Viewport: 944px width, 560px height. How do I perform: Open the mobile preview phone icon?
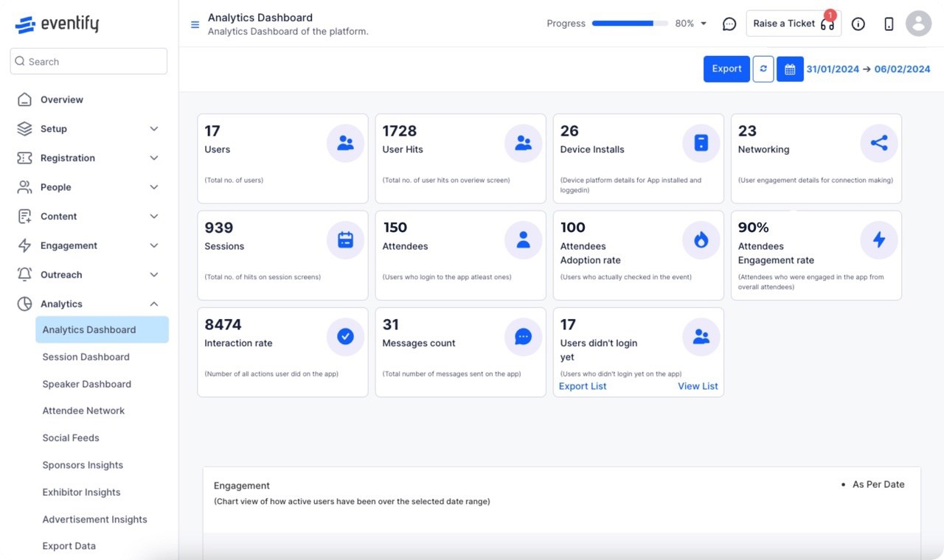tap(889, 24)
